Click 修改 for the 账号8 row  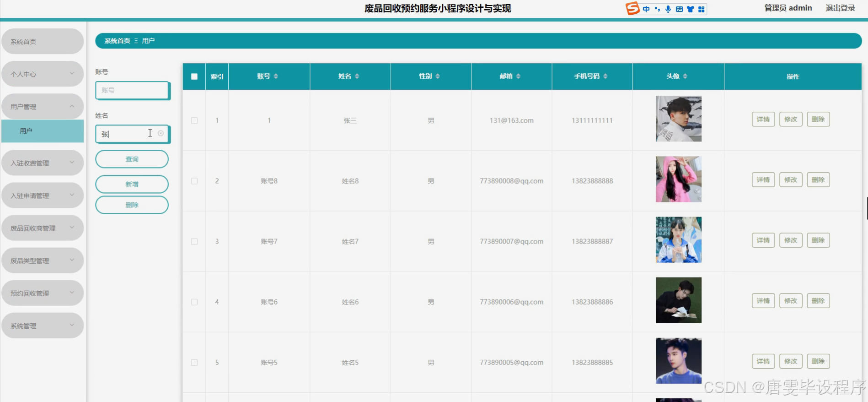(x=791, y=179)
